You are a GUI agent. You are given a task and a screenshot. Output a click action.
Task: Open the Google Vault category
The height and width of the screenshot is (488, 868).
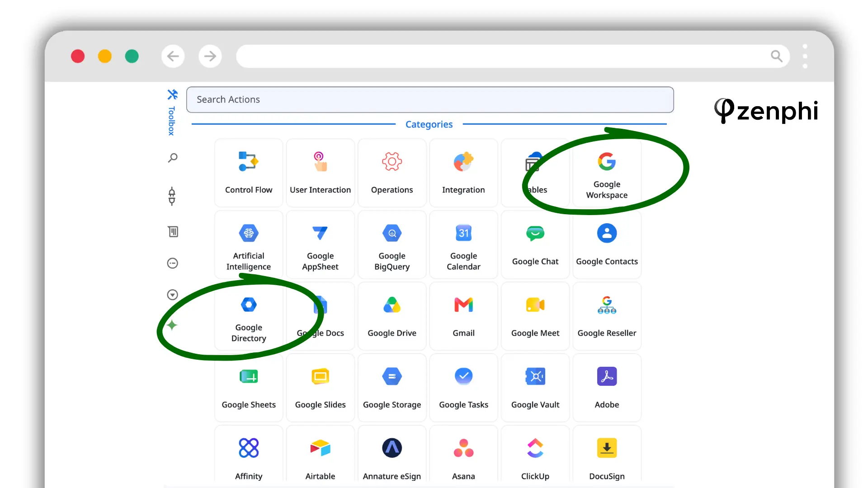(535, 388)
